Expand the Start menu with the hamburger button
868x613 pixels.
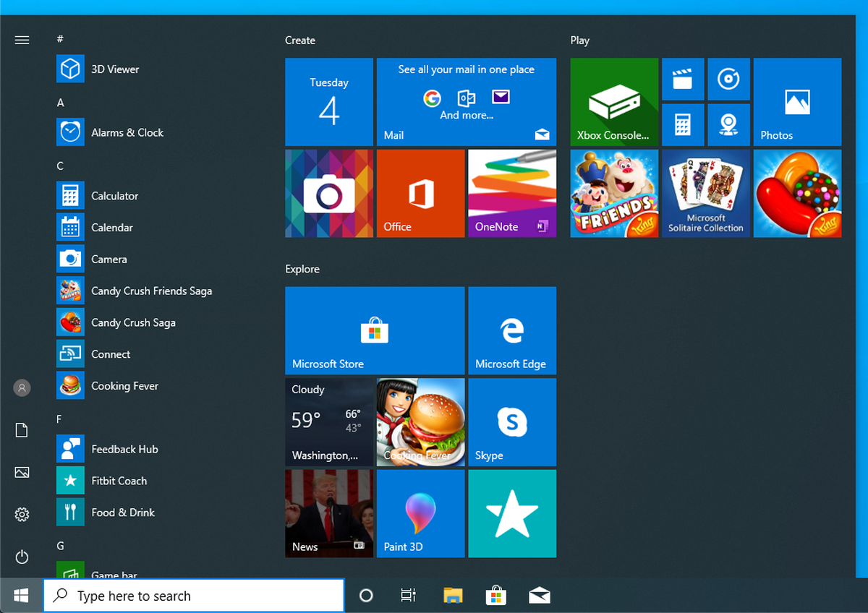22,40
